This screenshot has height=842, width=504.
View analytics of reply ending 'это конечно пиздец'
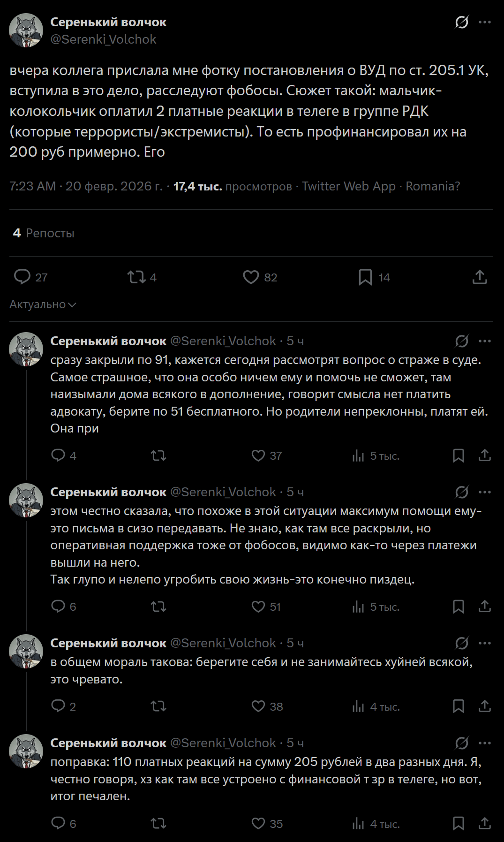[x=359, y=607]
